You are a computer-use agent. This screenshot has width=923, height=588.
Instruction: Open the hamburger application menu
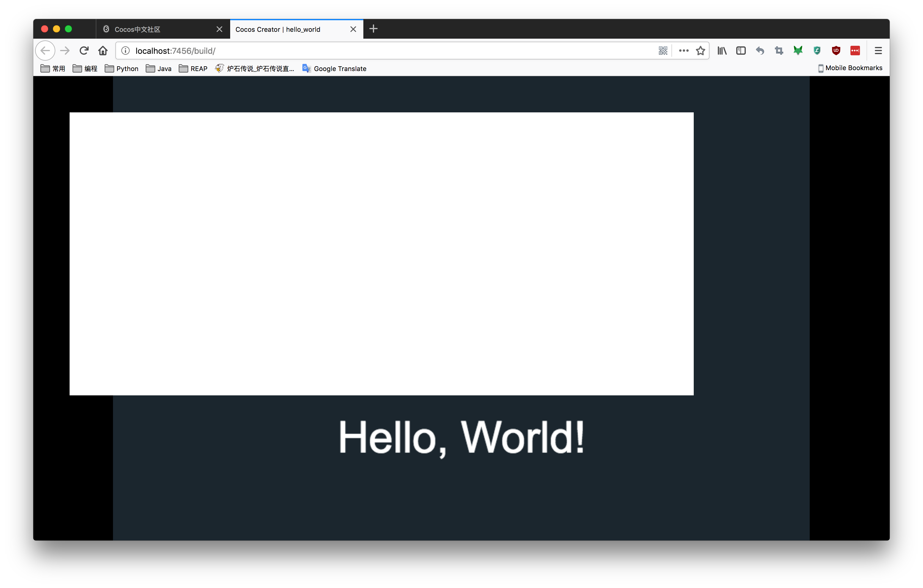(878, 51)
